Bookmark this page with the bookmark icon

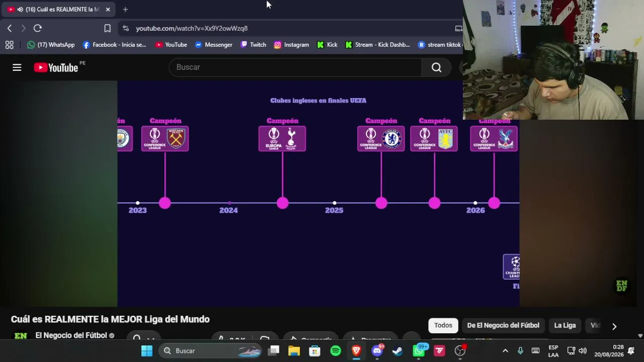[107, 28]
